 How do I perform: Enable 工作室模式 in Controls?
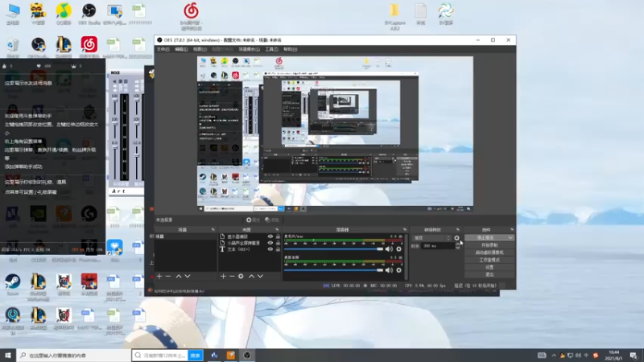pos(489,260)
